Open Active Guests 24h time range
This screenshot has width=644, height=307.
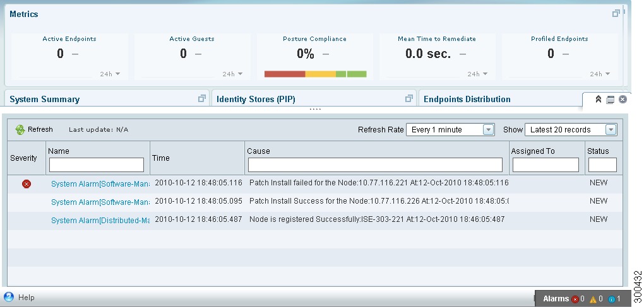click(232, 74)
